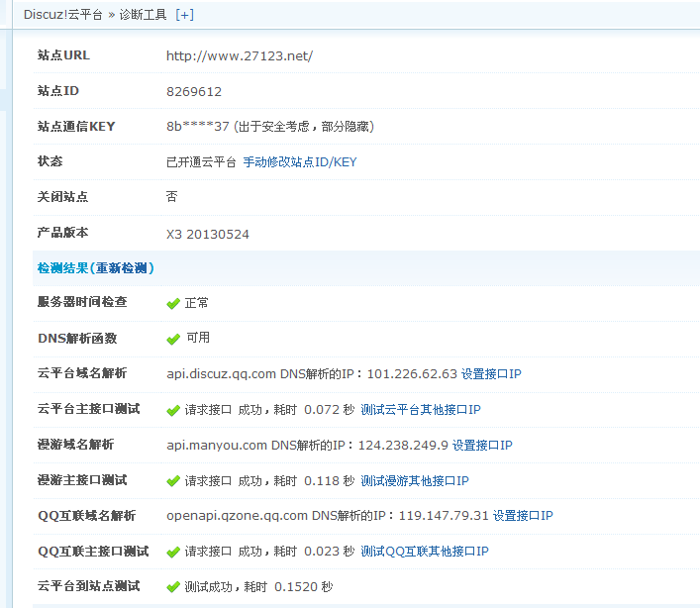Select the site URL http://www.27123.net/
This screenshot has width=700, height=608.
240,55
